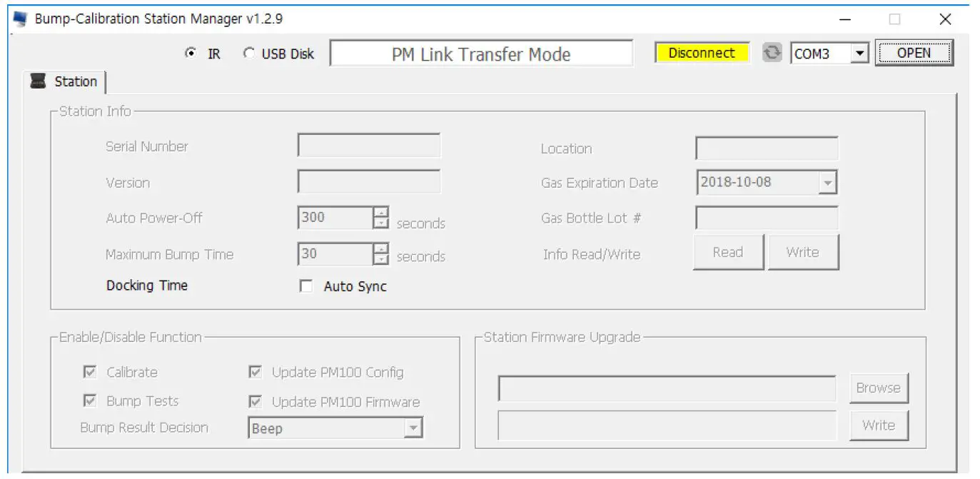The width and height of the screenshot is (980, 479).
Task: Uncheck Update PM100 Firmware
Action: [254, 400]
